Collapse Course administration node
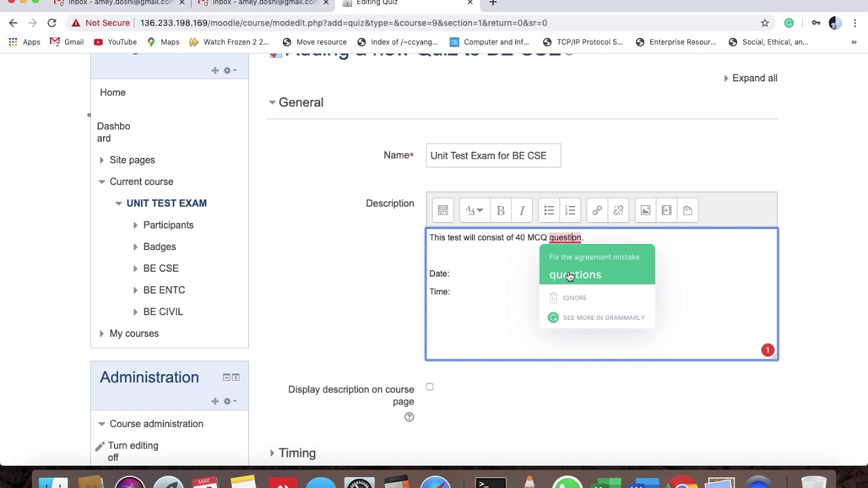868x488 pixels. [102, 424]
